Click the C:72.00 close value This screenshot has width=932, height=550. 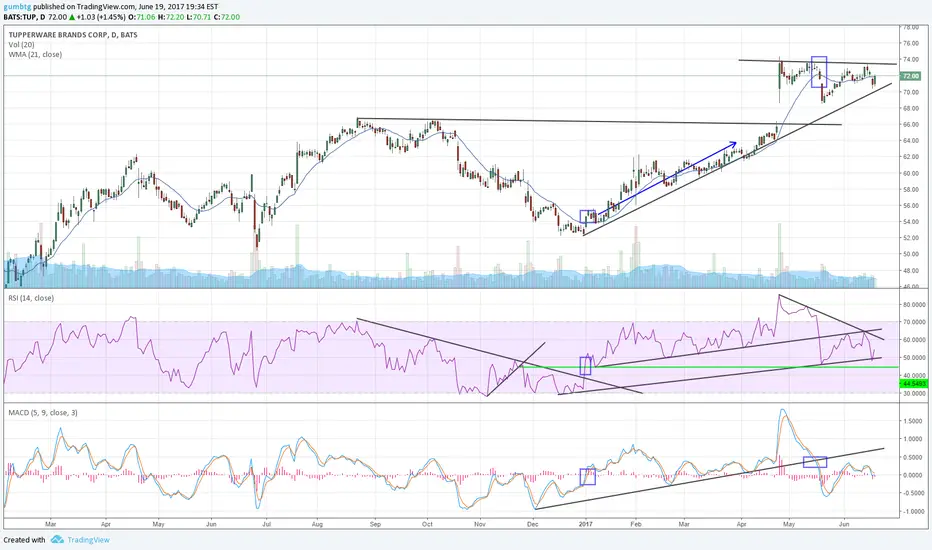[227, 17]
